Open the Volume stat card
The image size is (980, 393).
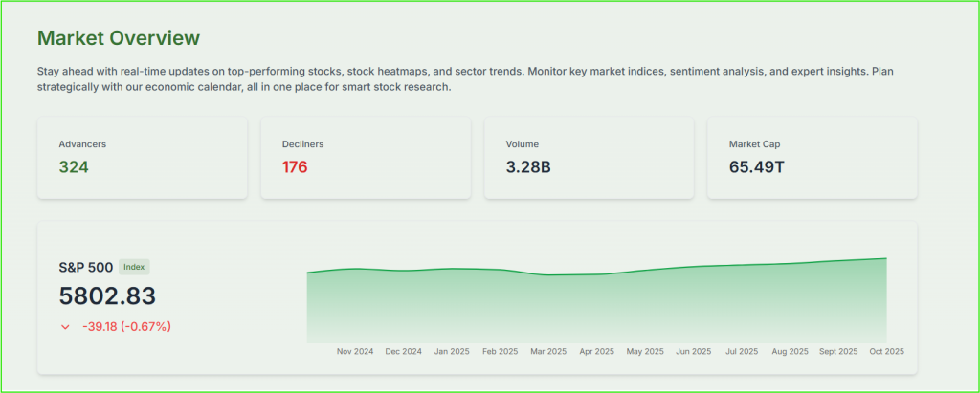pos(589,158)
